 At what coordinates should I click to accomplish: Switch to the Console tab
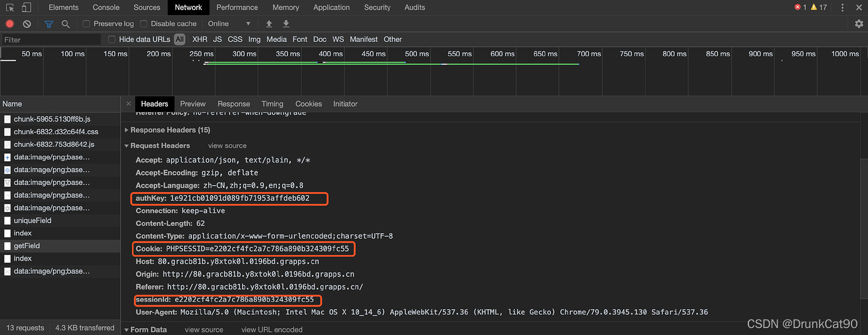tap(106, 8)
